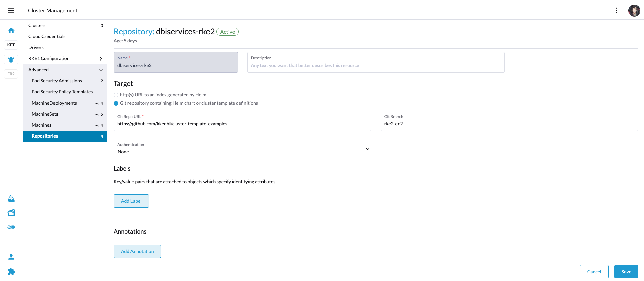Screen dimensions: 644x281
Task: Expand RKE1 Configuration submenu
Action: [101, 59]
